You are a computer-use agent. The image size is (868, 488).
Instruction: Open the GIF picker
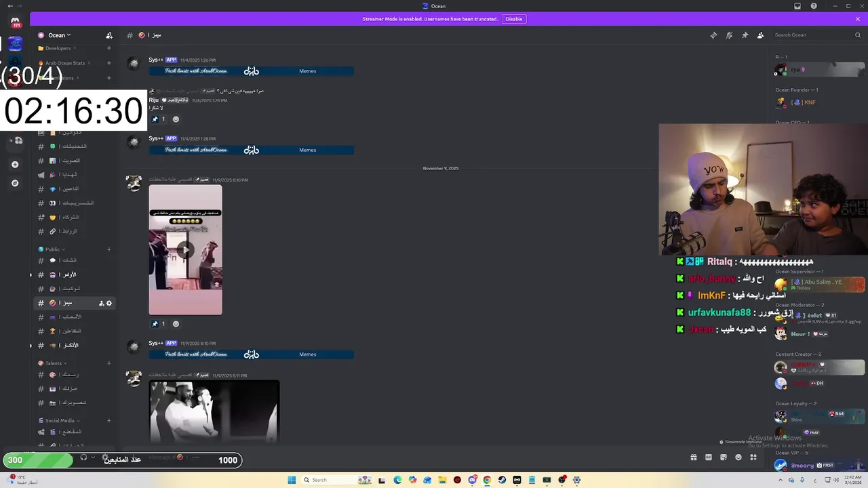tap(709, 457)
